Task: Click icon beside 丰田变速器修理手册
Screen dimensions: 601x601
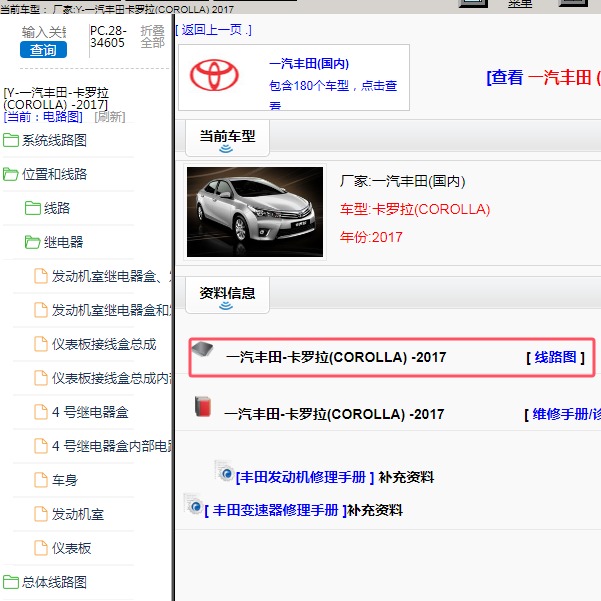Action: click(x=194, y=504)
